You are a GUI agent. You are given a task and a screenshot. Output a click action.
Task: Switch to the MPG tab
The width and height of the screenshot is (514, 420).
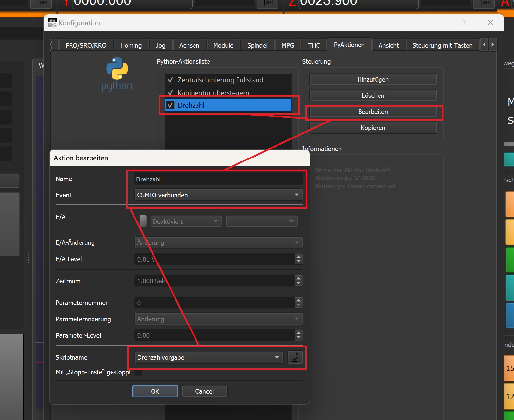[x=288, y=45]
